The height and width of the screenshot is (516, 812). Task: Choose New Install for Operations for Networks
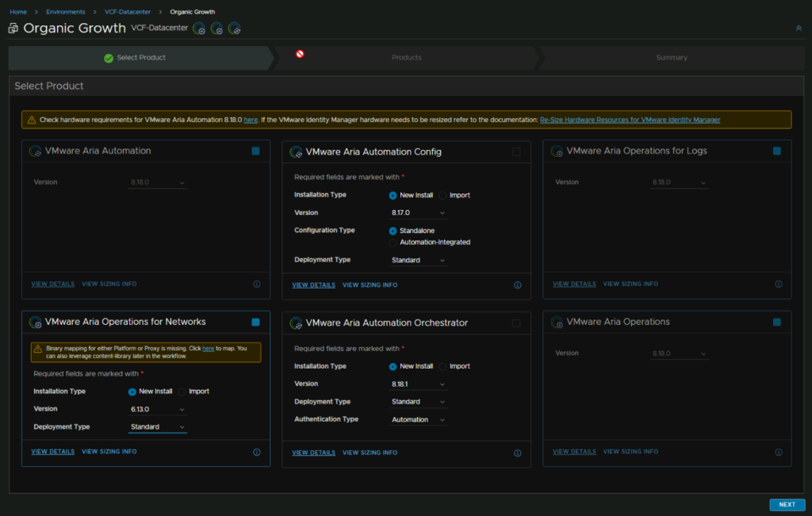click(x=132, y=392)
